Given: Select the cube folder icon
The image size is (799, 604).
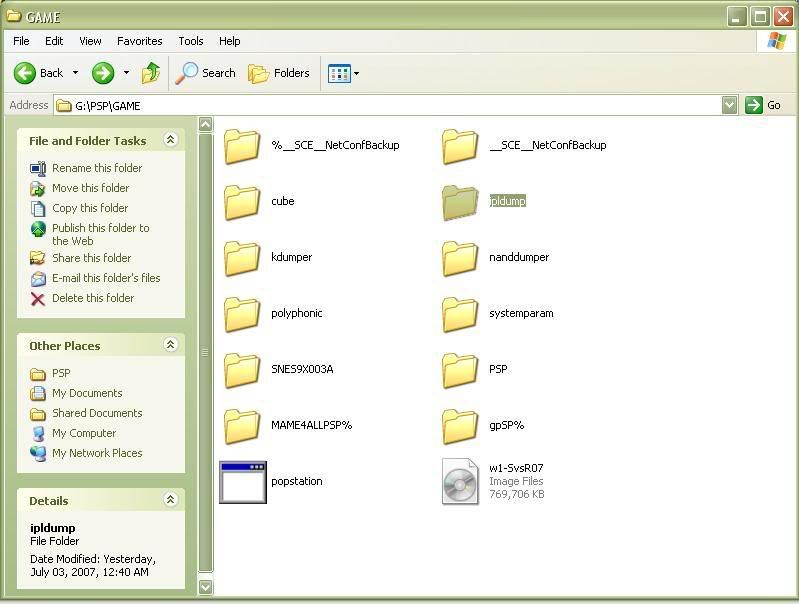Looking at the screenshot, I should [242, 202].
